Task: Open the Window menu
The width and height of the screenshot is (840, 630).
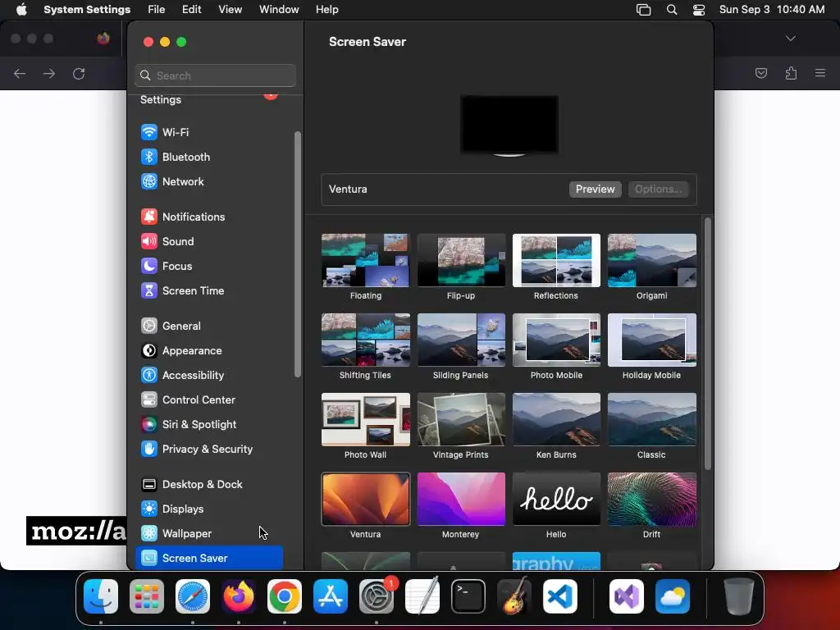Action: click(x=279, y=10)
